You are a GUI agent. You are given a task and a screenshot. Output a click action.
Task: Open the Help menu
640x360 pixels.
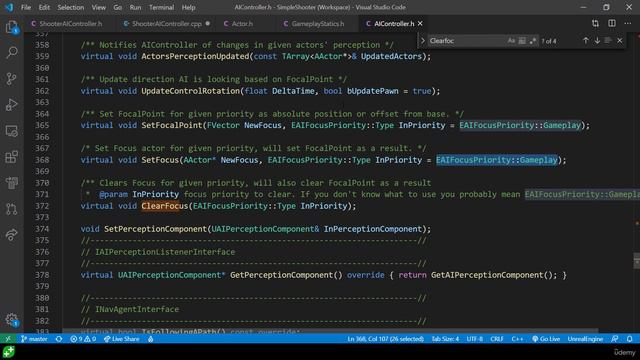point(188,7)
